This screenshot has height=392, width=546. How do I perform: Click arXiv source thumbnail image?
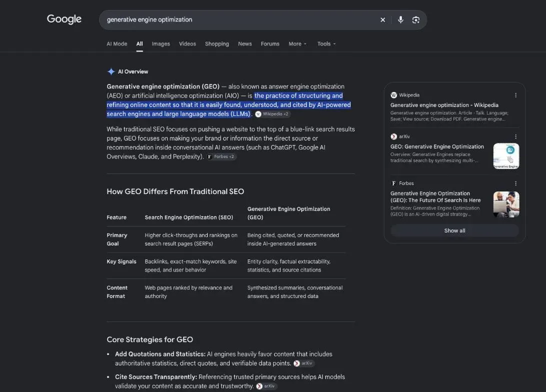coord(506,156)
